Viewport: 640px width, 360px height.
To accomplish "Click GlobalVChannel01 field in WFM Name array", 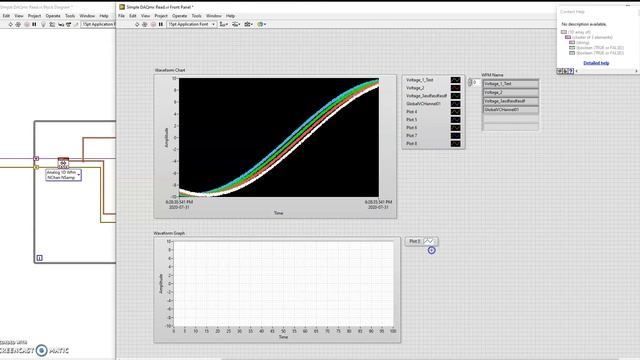I will [x=511, y=110].
